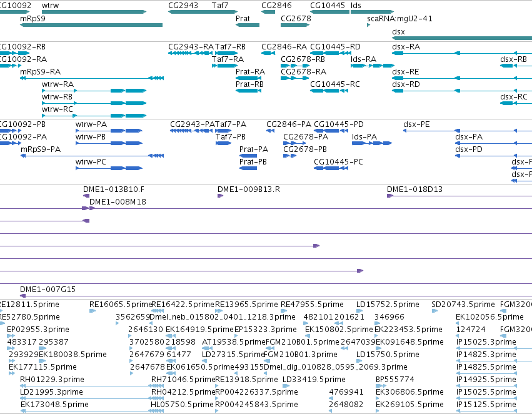Viewport: 532px width, 414px height.
Task: Click transcript CG2943-RA label
Action: tap(191, 47)
